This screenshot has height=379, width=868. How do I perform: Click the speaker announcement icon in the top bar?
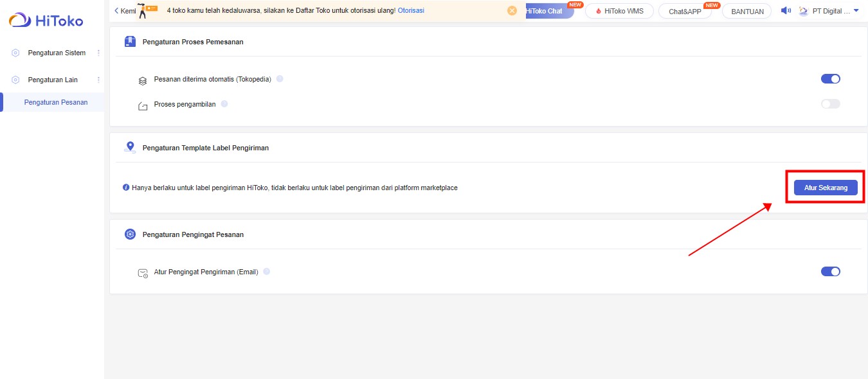pos(785,11)
